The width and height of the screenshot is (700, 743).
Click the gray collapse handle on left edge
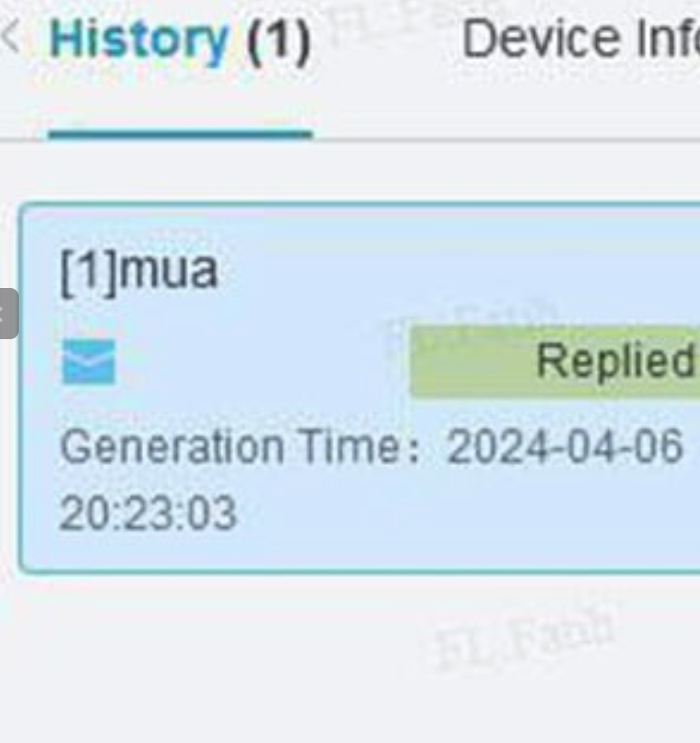pos(7,314)
